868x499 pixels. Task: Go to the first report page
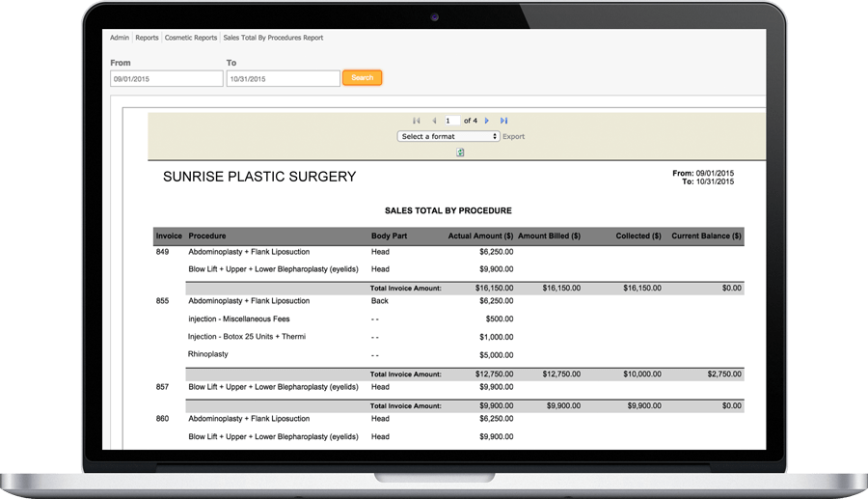(x=417, y=121)
